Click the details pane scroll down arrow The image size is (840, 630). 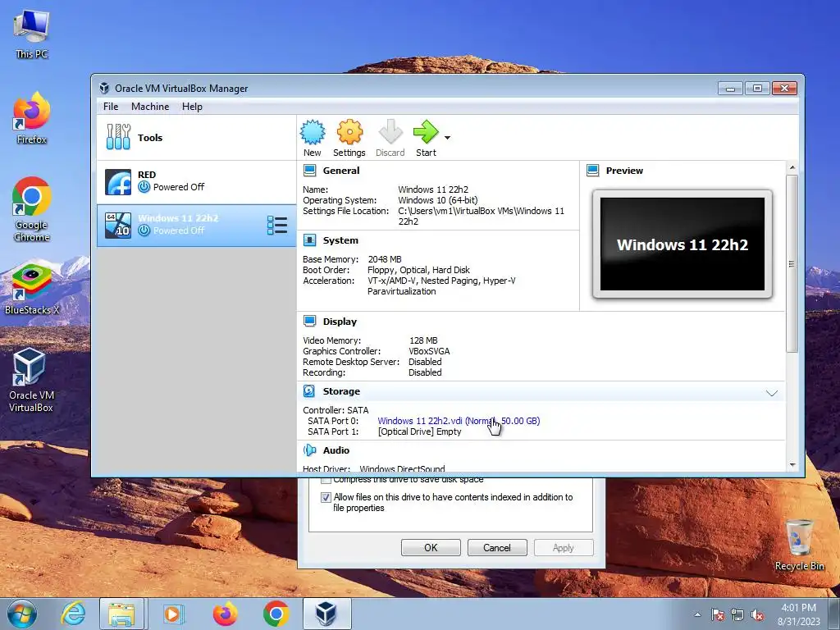(792, 465)
